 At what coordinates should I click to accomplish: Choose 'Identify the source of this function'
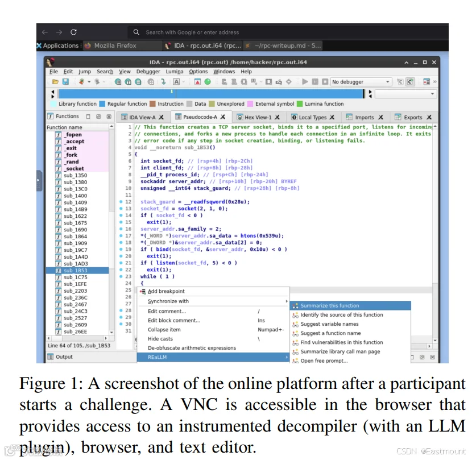coord(351,315)
